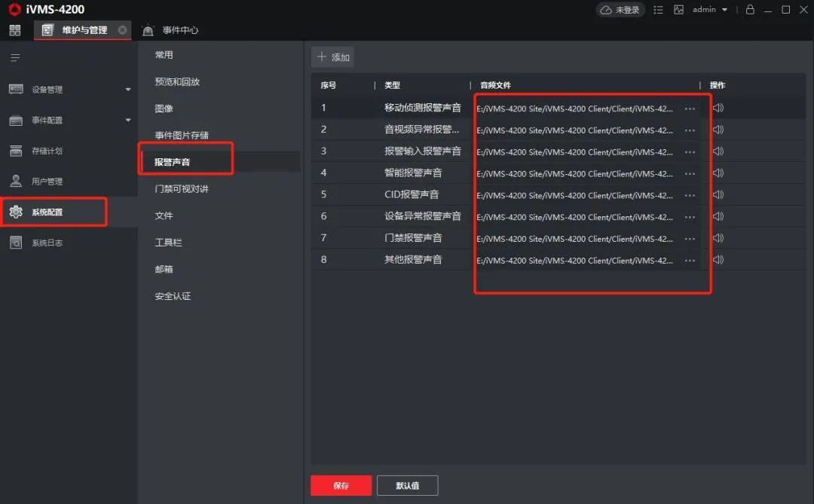Screen dimensions: 814x504
Task: Click the red 保存 button
Action: click(341, 486)
